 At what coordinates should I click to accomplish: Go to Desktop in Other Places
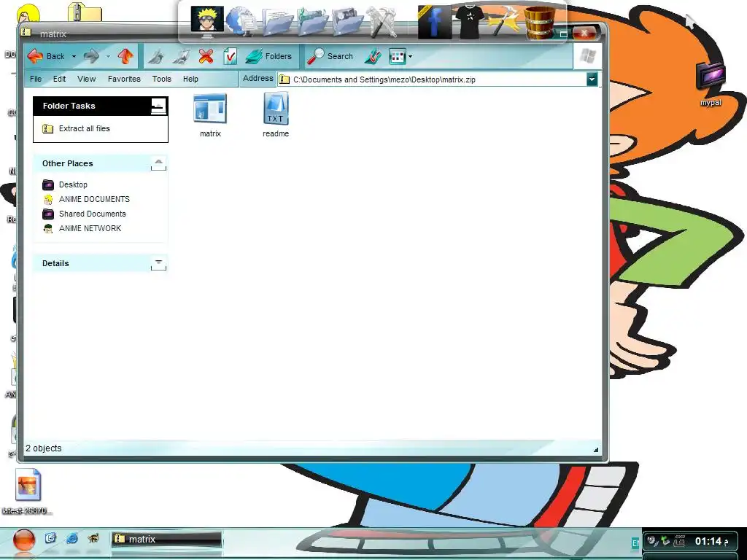(x=73, y=184)
